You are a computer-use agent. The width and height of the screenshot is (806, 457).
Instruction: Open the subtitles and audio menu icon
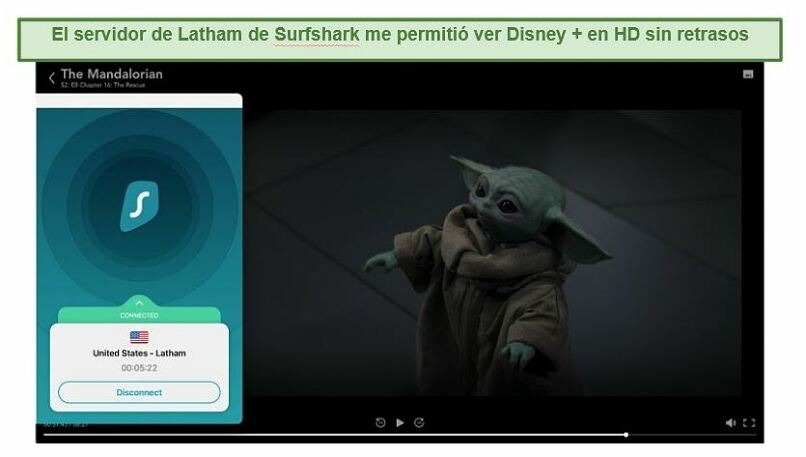point(748,74)
